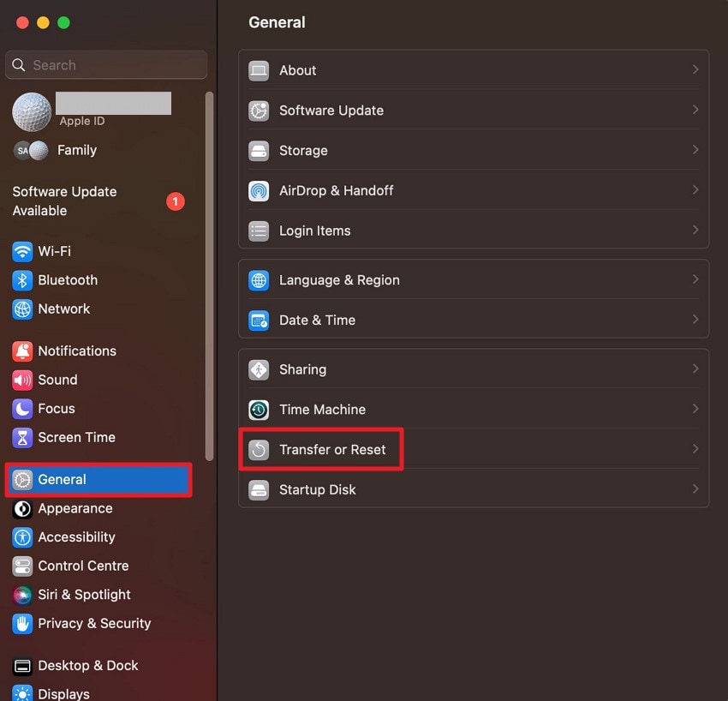Open the AirDrop & Handoff row chevron
The width and height of the screenshot is (728, 701).
(695, 190)
